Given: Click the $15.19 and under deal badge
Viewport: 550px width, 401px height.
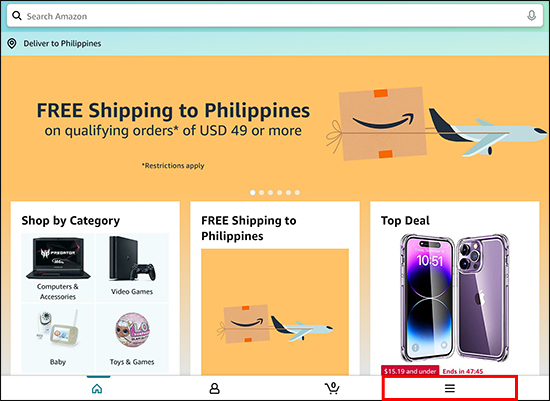Looking at the screenshot, I should [x=410, y=371].
